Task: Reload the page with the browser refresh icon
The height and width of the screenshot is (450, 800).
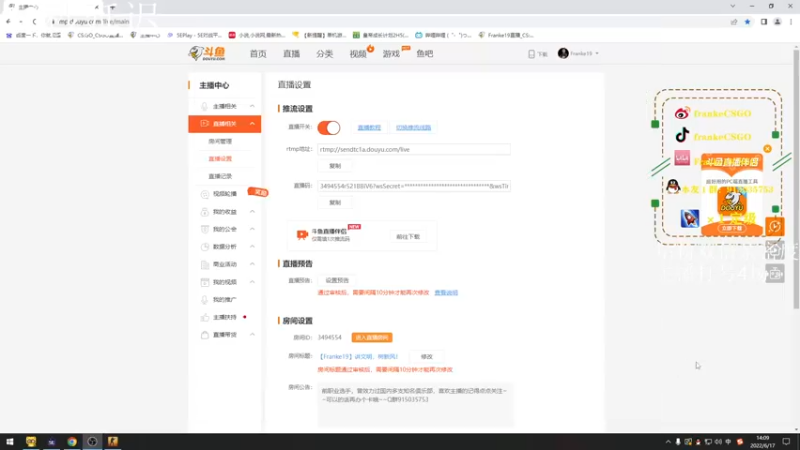Action: (34, 21)
